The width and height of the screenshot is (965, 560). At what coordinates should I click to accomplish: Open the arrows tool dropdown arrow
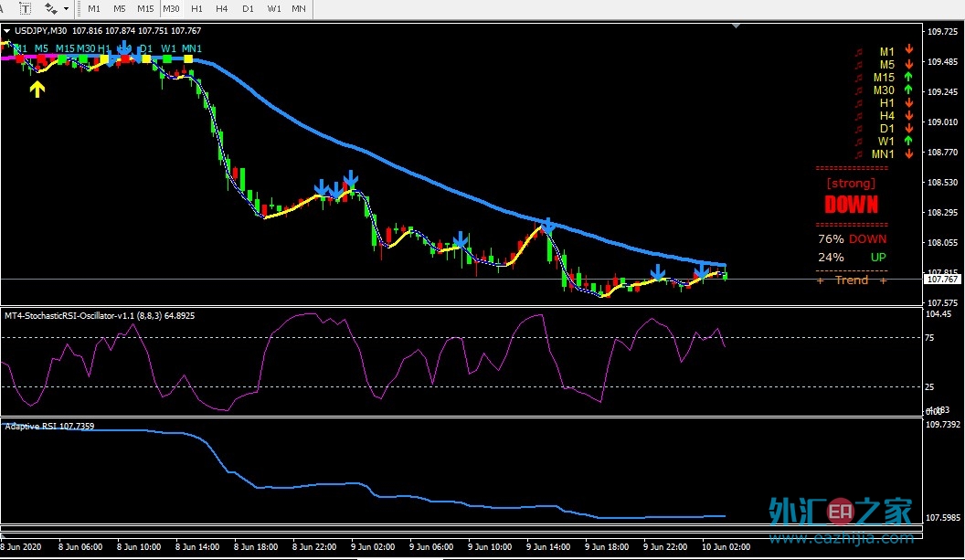pos(66,8)
